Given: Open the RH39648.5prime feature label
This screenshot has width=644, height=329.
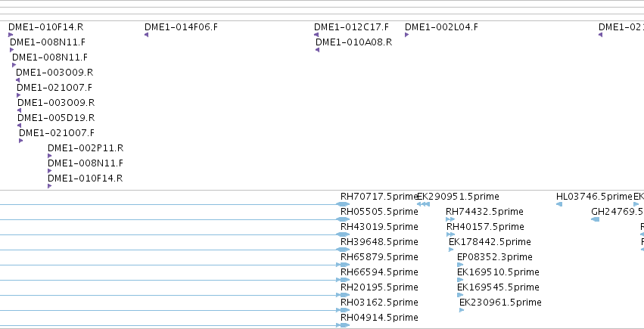Looking at the screenshot, I should click(x=379, y=242).
